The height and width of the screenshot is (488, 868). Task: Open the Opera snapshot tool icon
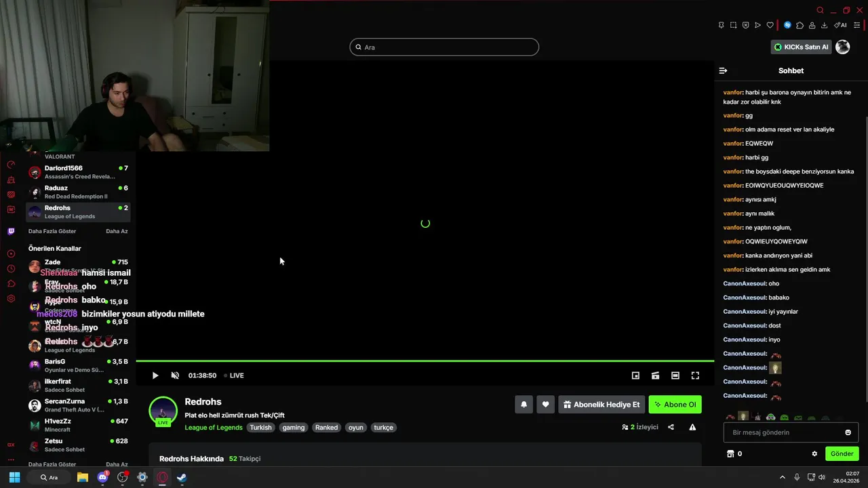[x=733, y=25]
